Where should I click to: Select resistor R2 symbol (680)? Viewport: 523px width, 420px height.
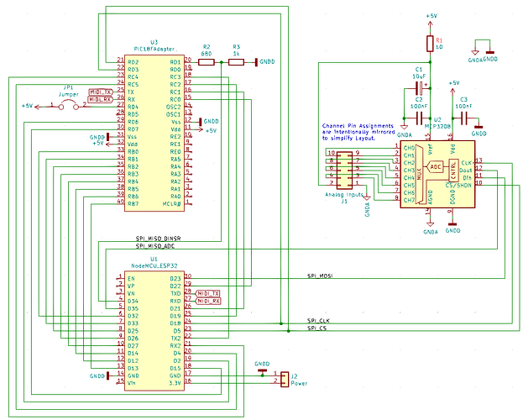(207, 62)
